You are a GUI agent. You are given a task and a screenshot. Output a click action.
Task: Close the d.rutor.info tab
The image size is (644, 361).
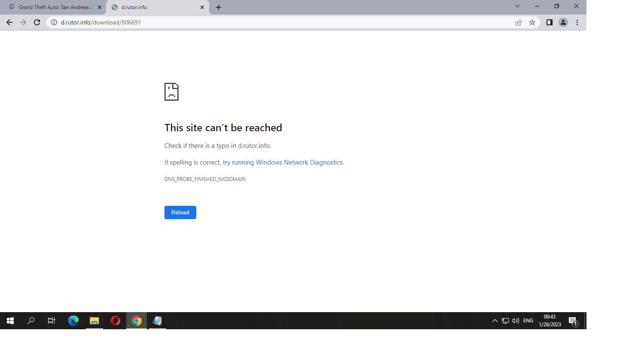(202, 7)
